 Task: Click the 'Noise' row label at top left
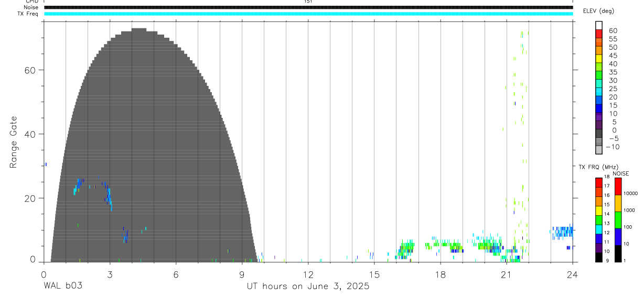click(x=32, y=7)
